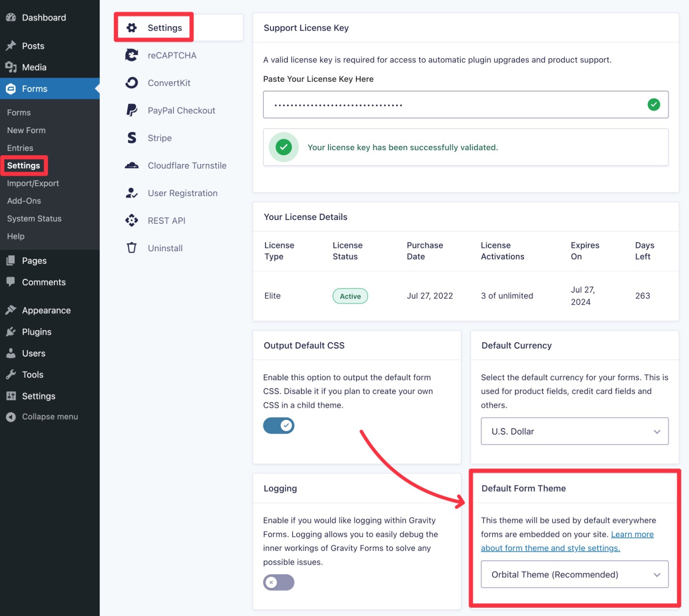The width and height of the screenshot is (689, 616).
Task: Open the Default Currency dropdown
Action: [574, 431]
